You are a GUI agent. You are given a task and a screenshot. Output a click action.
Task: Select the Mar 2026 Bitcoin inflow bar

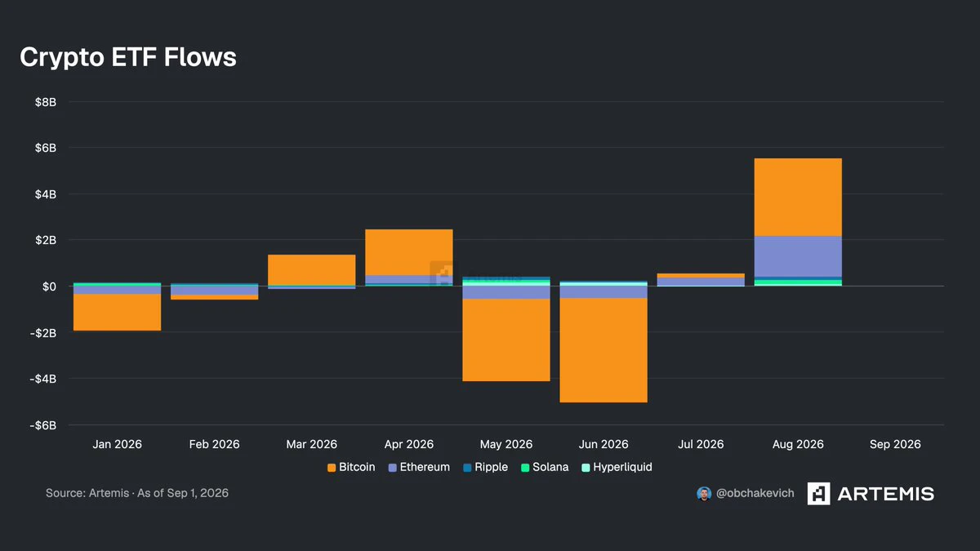(x=312, y=270)
